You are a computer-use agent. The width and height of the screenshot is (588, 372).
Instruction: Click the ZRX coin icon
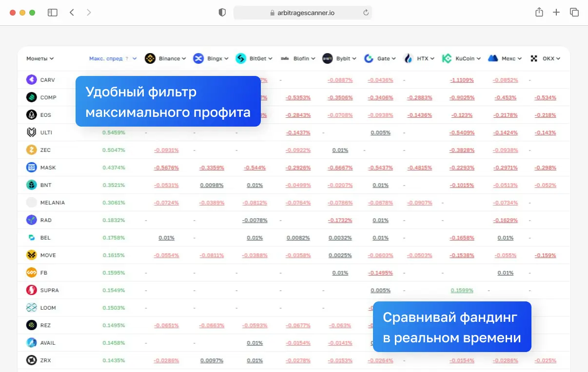point(31,360)
